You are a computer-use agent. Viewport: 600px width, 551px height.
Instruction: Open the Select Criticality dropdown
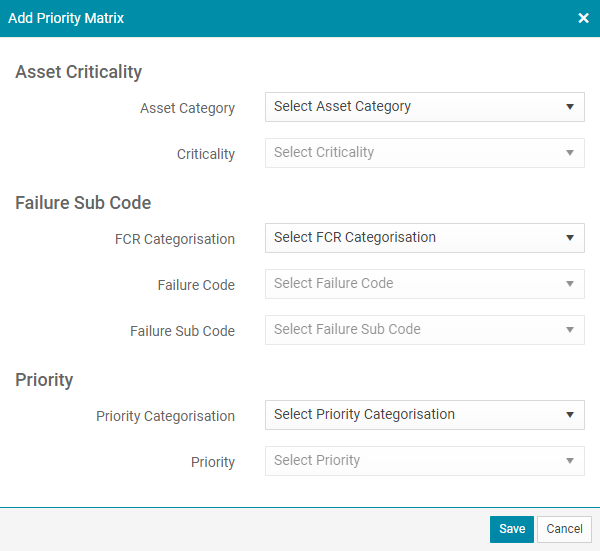point(425,153)
